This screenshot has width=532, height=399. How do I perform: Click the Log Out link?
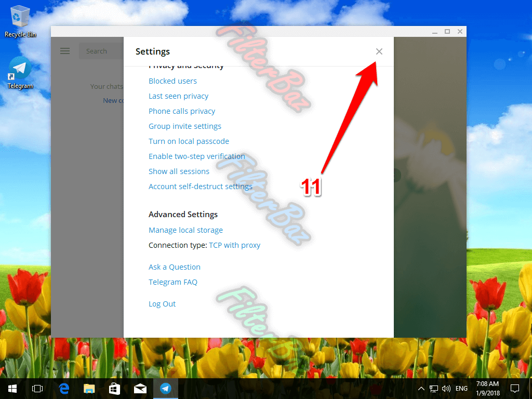click(x=162, y=304)
